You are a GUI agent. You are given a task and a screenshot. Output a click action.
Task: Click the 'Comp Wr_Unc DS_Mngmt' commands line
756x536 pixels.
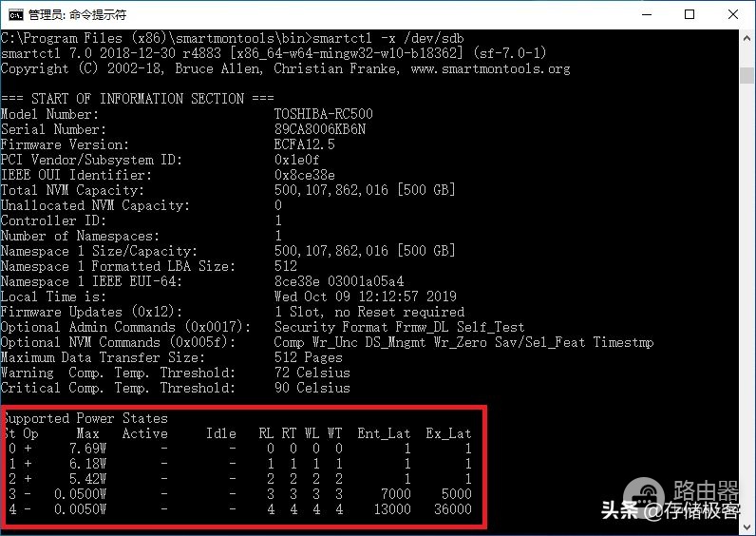tap(463, 342)
